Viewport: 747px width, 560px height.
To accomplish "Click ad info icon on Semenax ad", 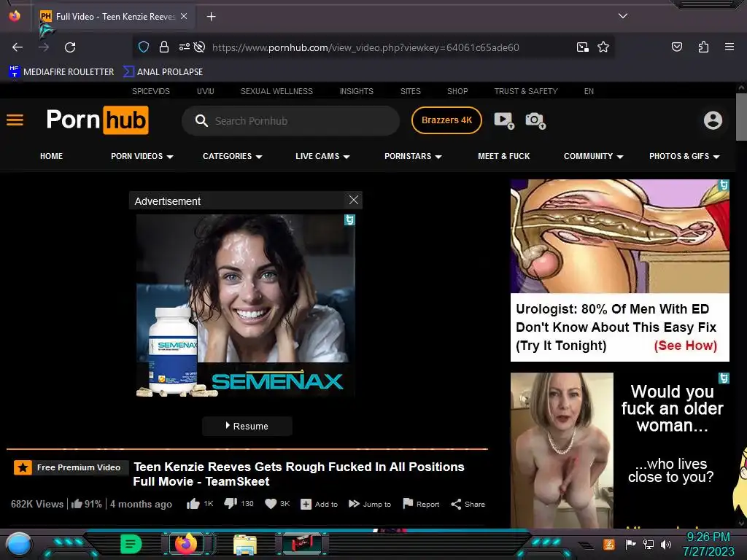I will click(x=349, y=219).
